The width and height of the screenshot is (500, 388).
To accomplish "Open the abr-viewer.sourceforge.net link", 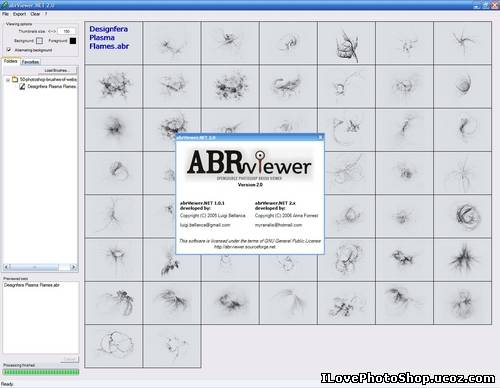I will [x=245, y=247].
